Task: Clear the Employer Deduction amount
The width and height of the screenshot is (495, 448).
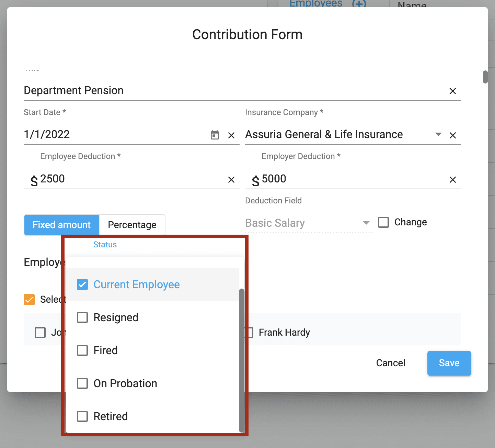Action: [452, 179]
